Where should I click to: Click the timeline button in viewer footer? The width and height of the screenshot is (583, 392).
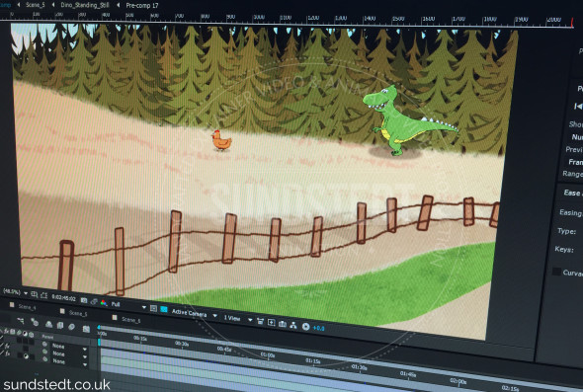pyautogui.click(x=283, y=324)
